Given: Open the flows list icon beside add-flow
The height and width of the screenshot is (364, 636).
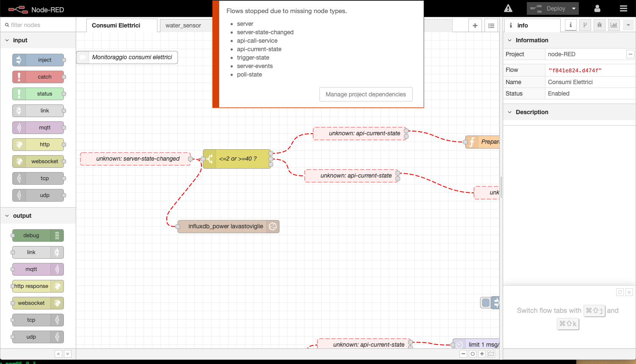Looking at the screenshot, I should pos(491,25).
